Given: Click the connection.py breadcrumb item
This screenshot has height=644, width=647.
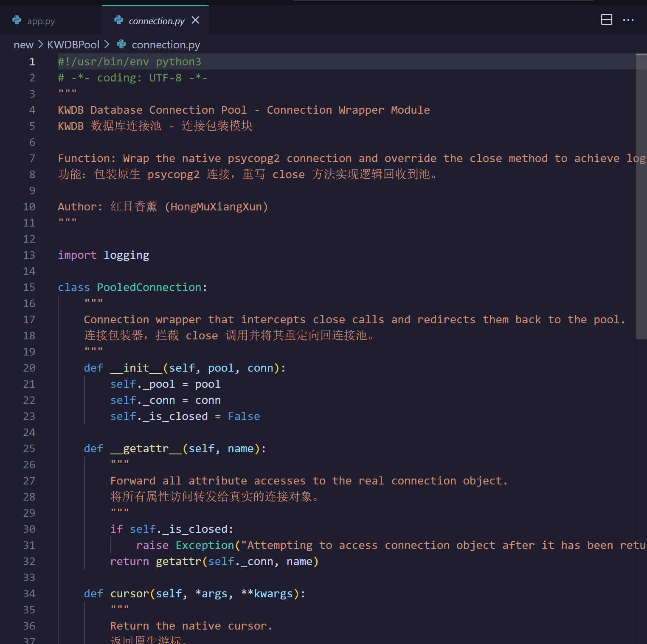Looking at the screenshot, I should (x=166, y=45).
